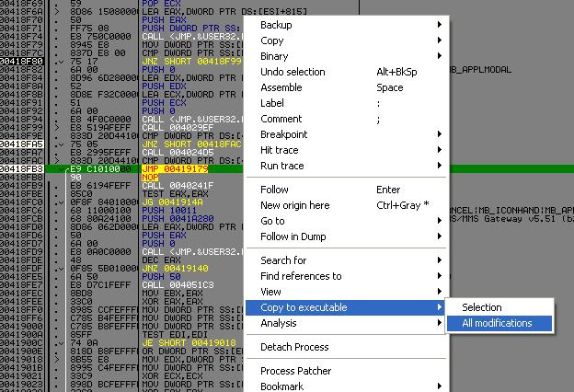Select the JMP 00419179 instruction
Viewport: 574px width, 392px height.
pos(175,169)
